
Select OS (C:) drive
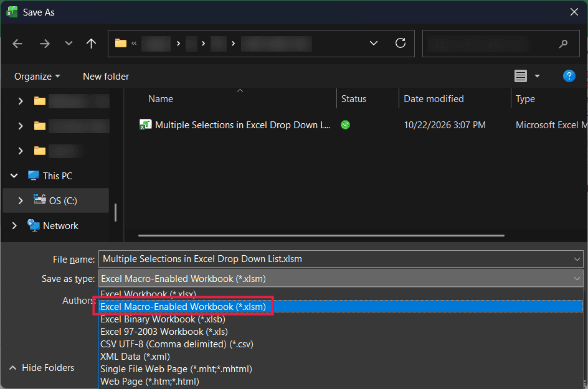(63, 201)
